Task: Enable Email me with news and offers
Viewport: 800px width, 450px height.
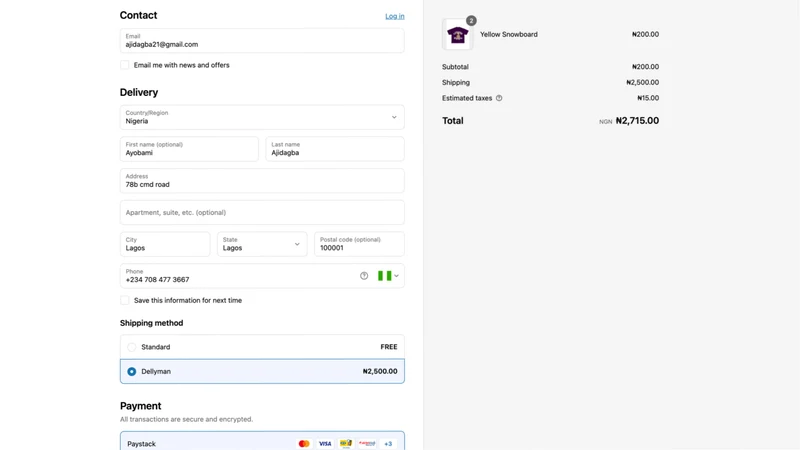Action: click(124, 65)
